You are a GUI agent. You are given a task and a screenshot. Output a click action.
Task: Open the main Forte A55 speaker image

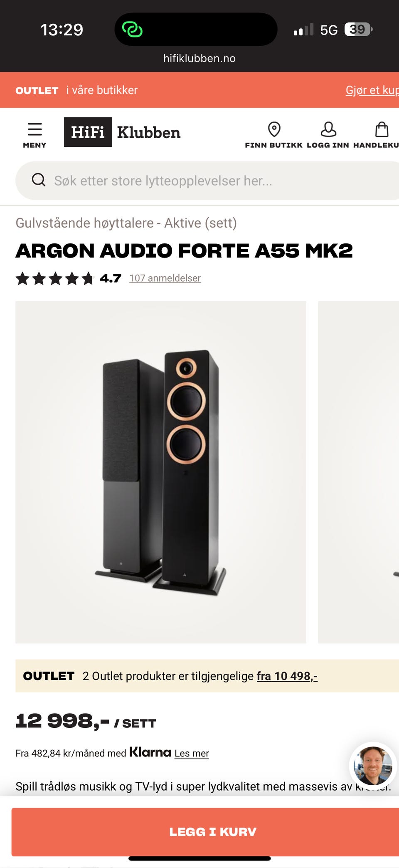coord(161,472)
